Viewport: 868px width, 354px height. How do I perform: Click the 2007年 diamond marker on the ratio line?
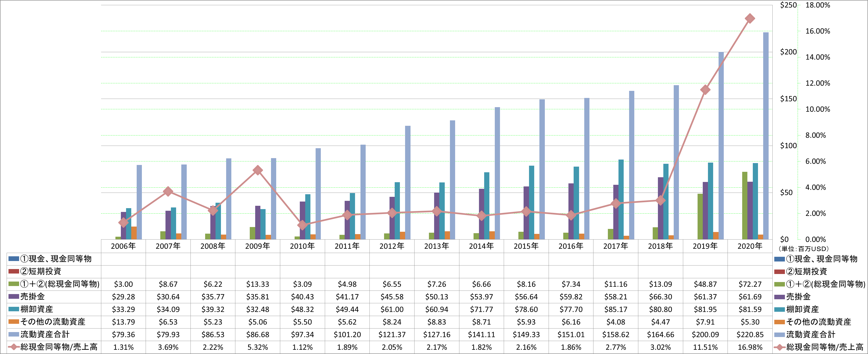coord(168,192)
